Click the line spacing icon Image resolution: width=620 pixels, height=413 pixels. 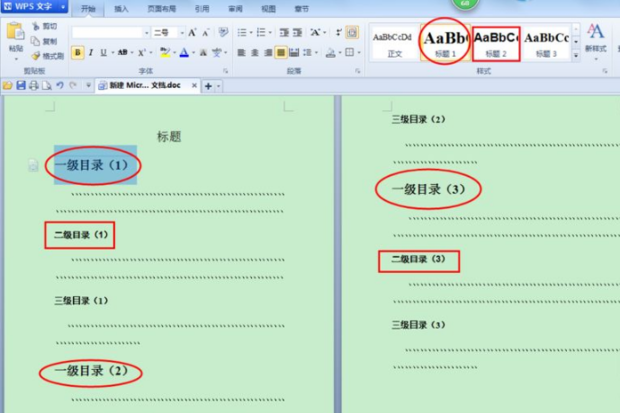(x=307, y=52)
